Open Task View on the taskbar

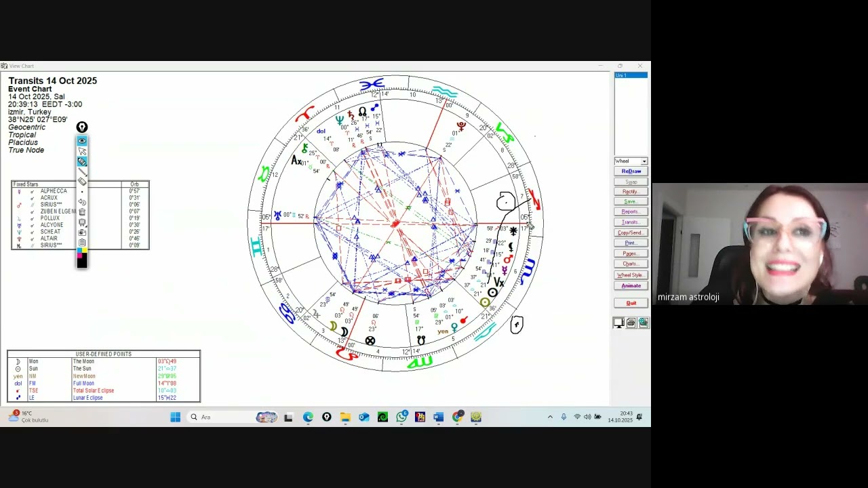pos(288,417)
